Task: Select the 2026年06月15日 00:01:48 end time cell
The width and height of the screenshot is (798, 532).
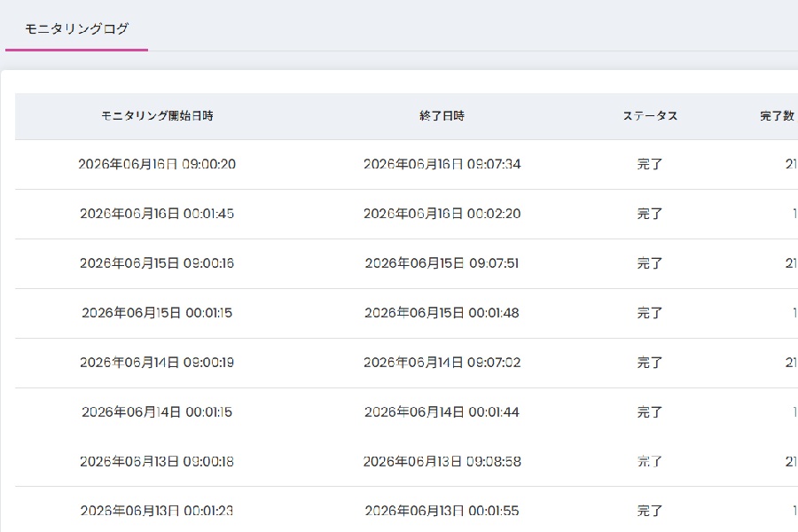Action: click(442, 313)
